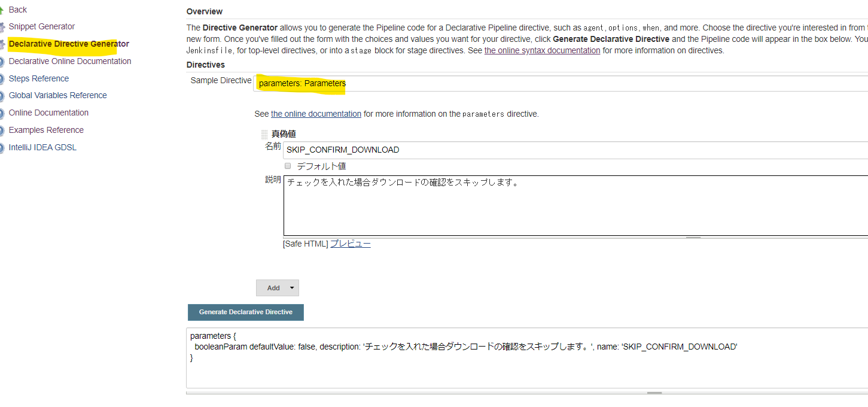Click the Snippet Generator gear icon
Screen dimensions: 868x407
[x=2, y=27]
